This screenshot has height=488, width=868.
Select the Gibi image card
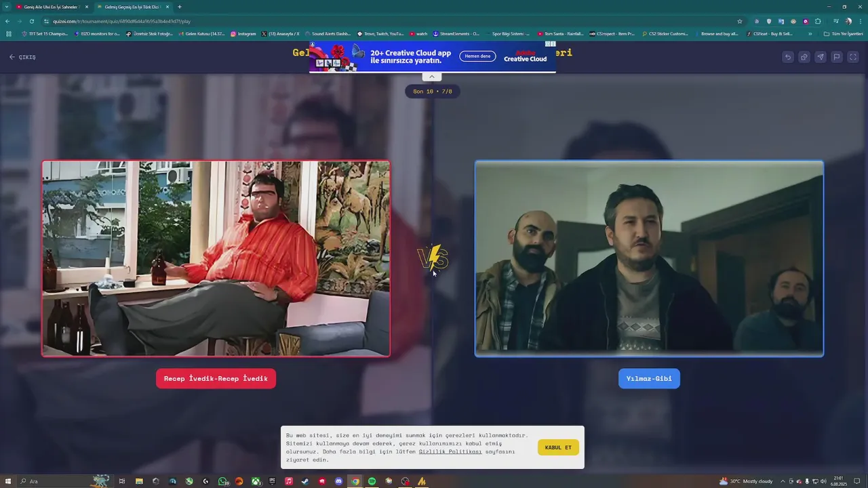[x=649, y=258]
